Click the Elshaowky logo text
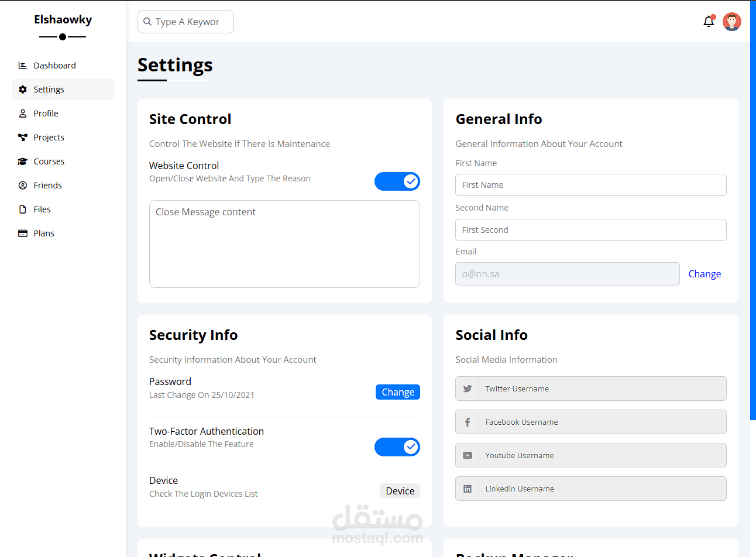This screenshot has width=756, height=557. coord(63,19)
